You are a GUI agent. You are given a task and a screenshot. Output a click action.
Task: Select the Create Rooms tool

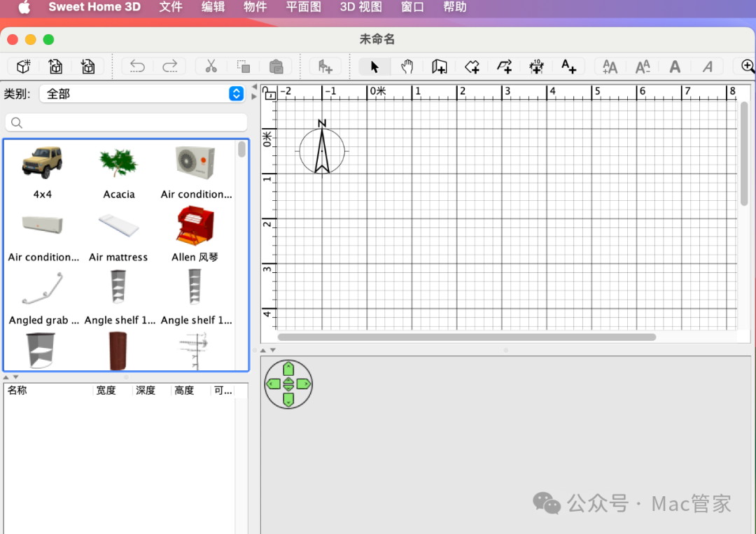coord(472,66)
